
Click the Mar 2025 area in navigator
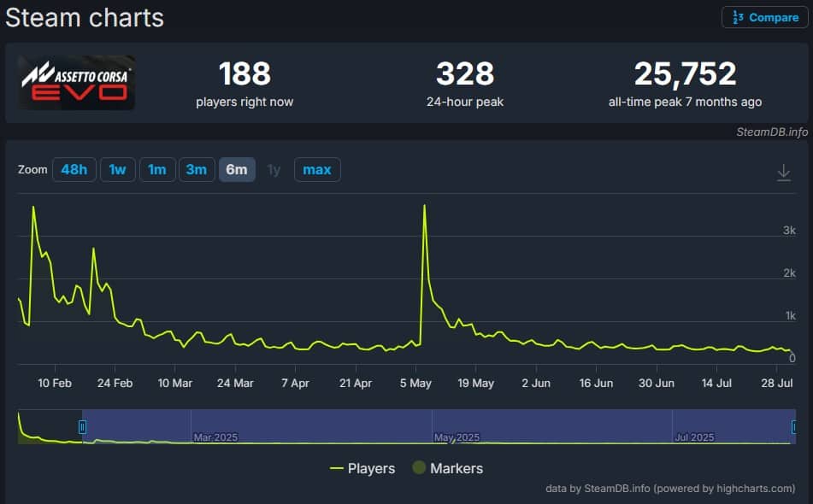pyautogui.click(x=215, y=437)
